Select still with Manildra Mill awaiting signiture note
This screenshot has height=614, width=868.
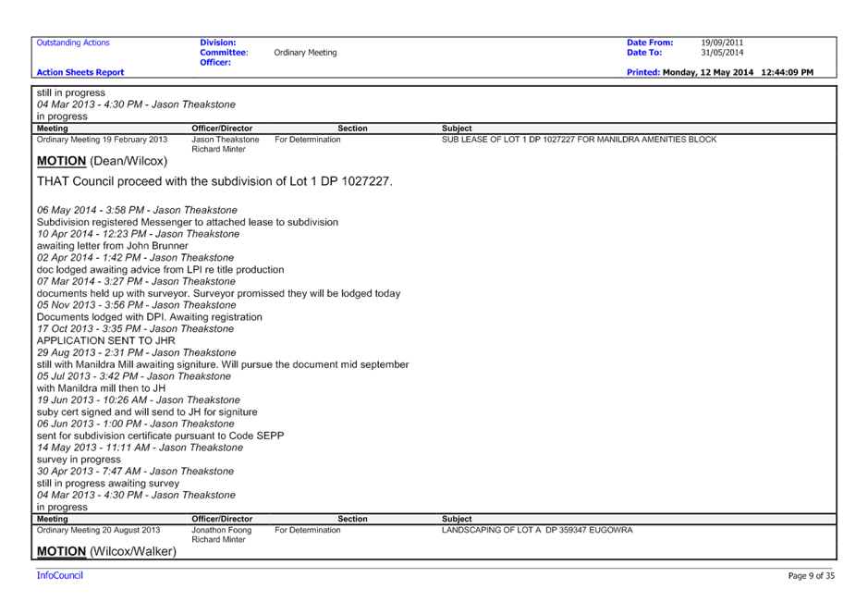coord(223,365)
